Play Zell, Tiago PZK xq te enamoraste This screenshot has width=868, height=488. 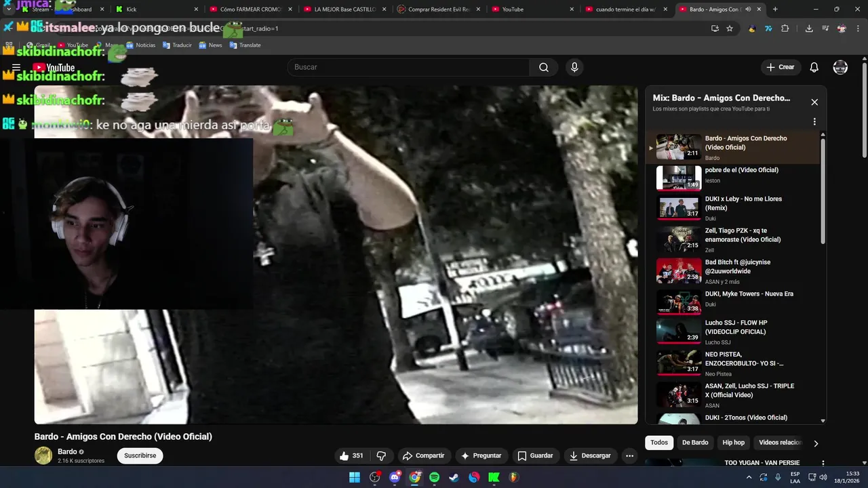coord(732,240)
